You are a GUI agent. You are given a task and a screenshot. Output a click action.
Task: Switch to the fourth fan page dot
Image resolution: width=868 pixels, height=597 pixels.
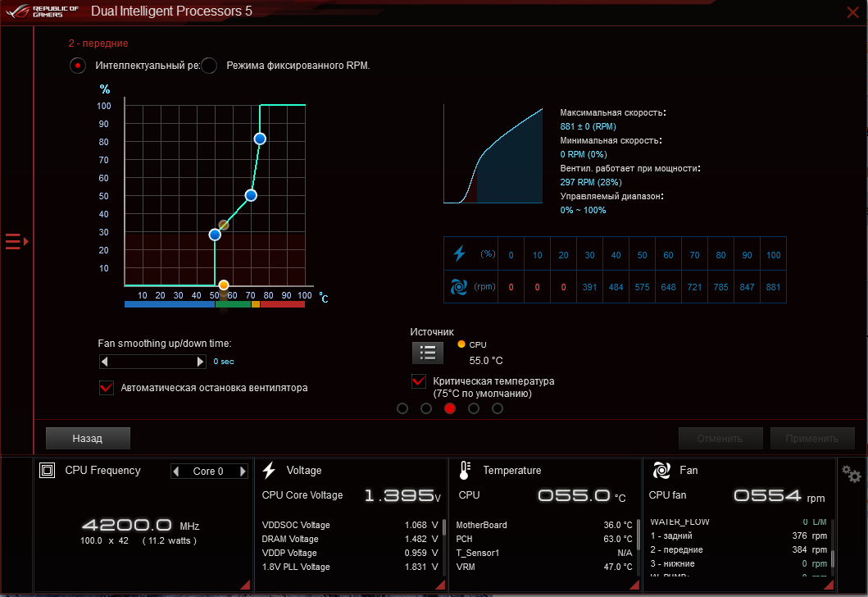(474, 408)
